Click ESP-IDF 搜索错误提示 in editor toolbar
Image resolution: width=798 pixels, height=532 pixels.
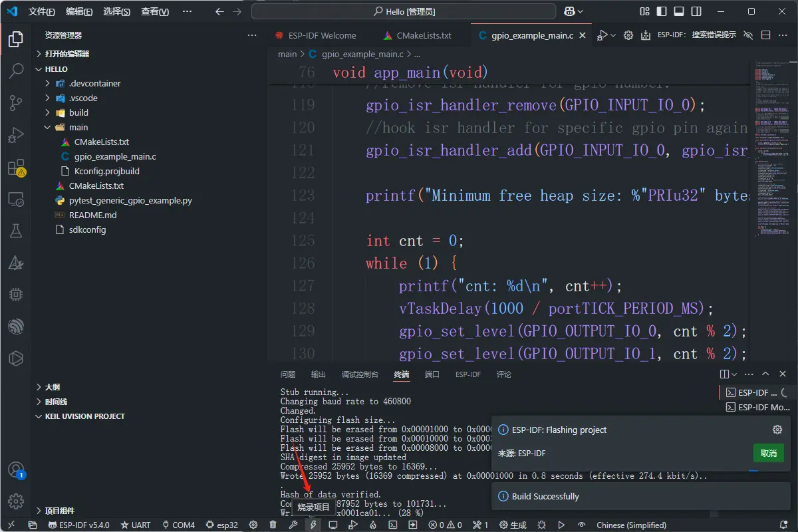pos(697,35)
